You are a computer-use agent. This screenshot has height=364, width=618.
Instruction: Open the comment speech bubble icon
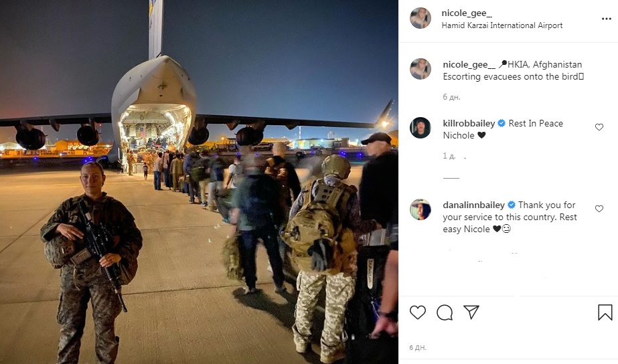pyautogui.click(x=445, y=312)
